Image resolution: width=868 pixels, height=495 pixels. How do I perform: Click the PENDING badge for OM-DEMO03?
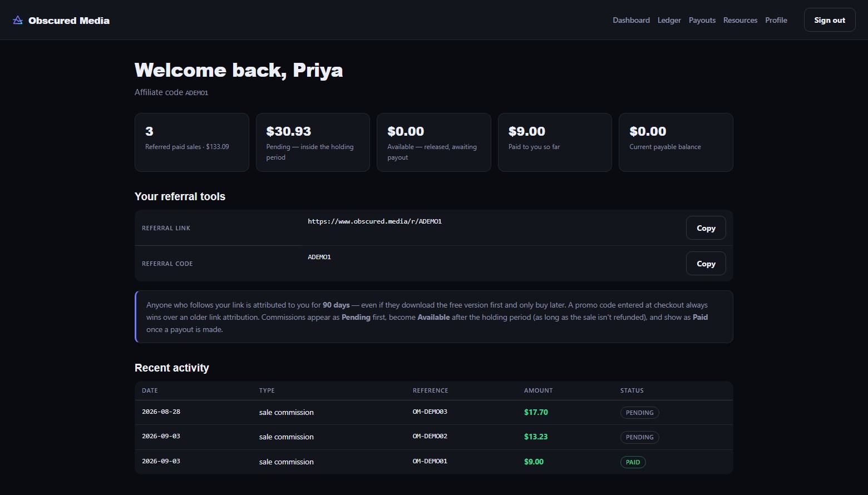click(x=639, y=413)
